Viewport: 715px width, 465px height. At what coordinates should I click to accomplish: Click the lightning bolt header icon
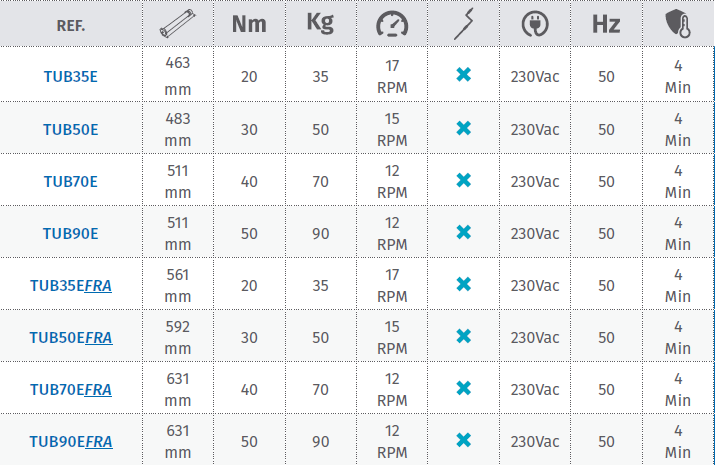click(463, 24)
